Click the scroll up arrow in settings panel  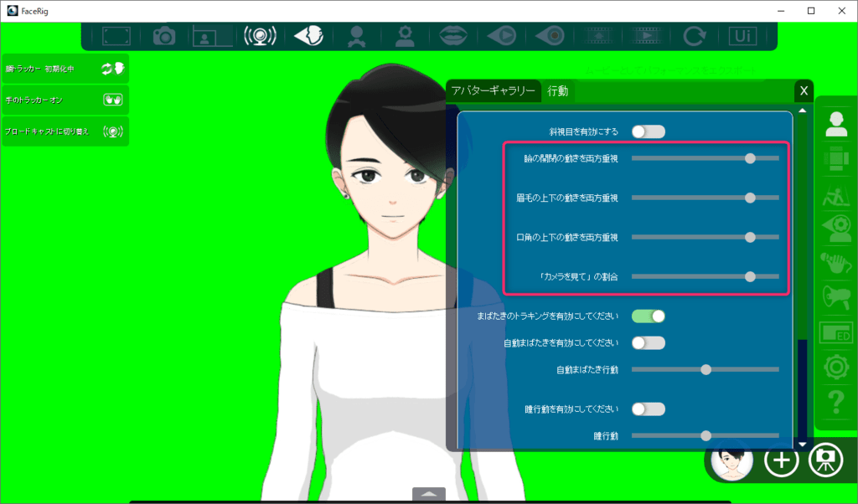(x=803, y=111)
